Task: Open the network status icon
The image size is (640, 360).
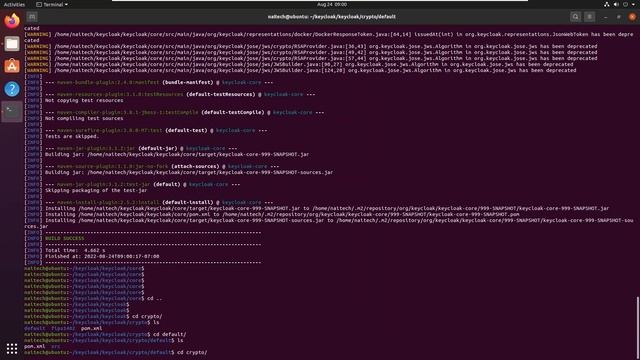Action: 607,4
